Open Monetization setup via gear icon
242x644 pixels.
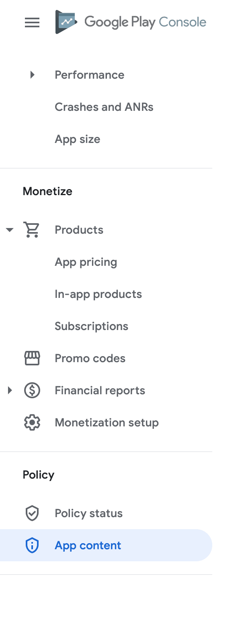point(32,422)
